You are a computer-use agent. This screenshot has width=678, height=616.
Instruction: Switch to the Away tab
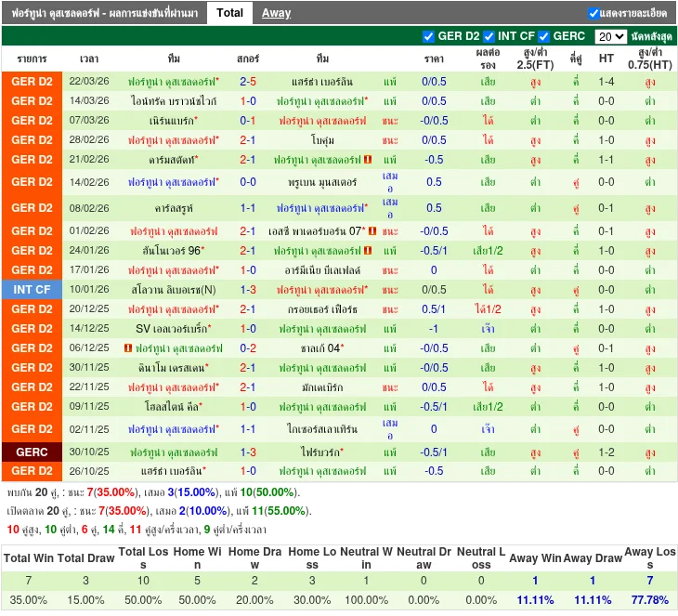276,13
